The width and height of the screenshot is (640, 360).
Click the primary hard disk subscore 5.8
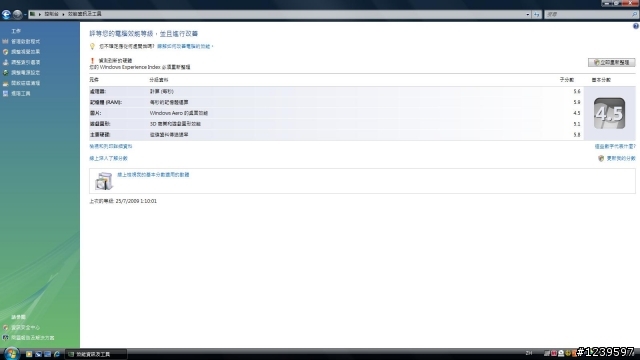click(x=576, y=135)
